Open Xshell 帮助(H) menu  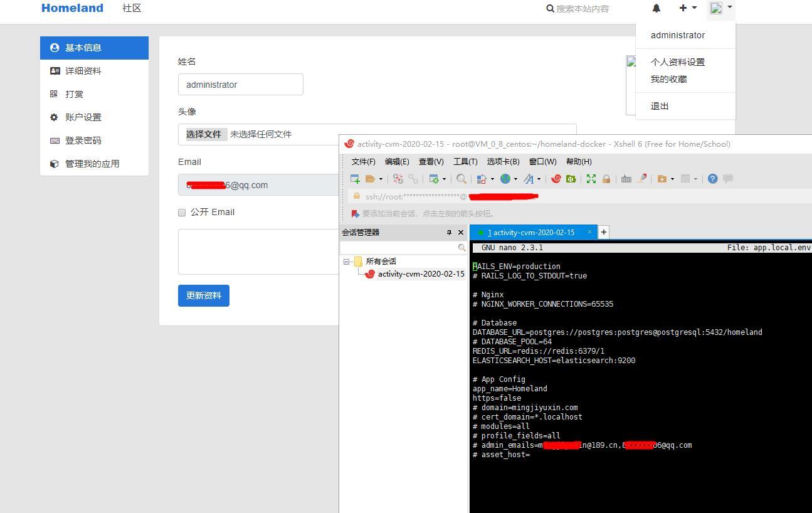pos(579,162)
